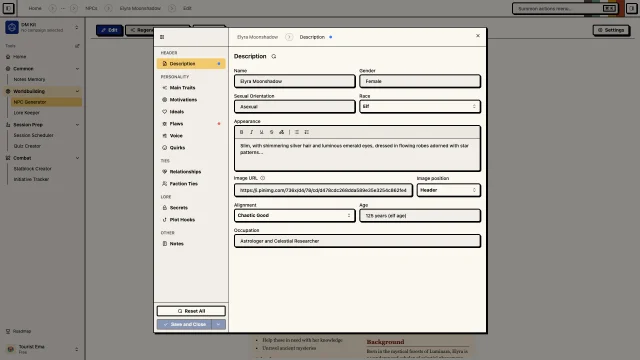This screenshot has height=360, width=640.
Task: Click Elyra Moonshadow in the dialog breadcrumb
Action: pos(258,37)
